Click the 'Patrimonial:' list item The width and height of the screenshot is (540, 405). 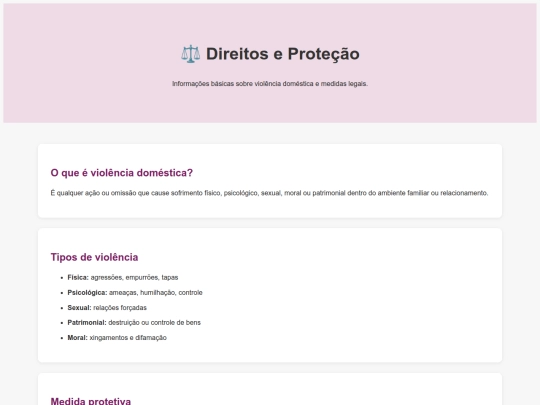(x=134, y=323)
